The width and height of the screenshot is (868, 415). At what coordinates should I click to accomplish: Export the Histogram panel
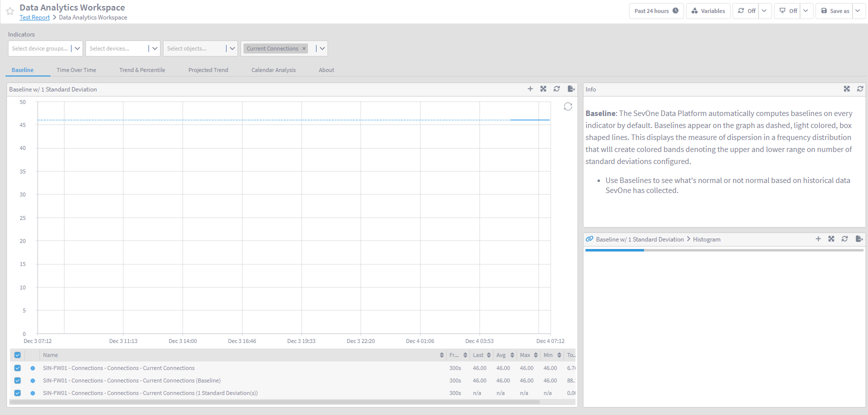[x=859, y=239]
